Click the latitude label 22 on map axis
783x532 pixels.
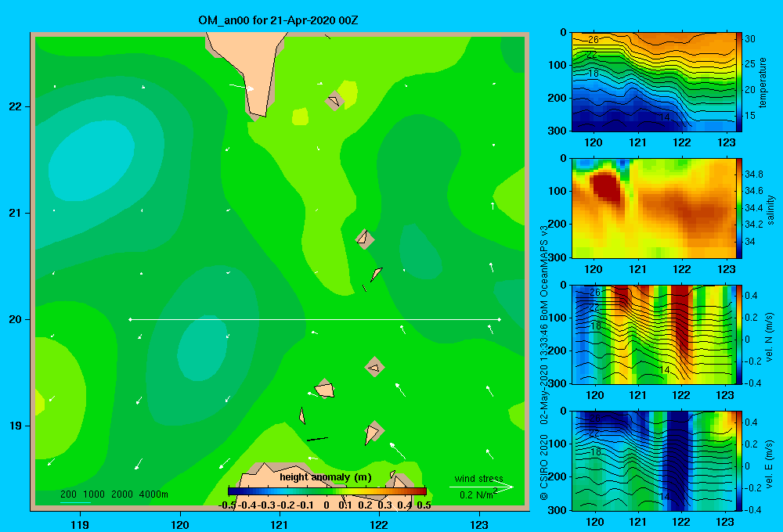(16, 107)
